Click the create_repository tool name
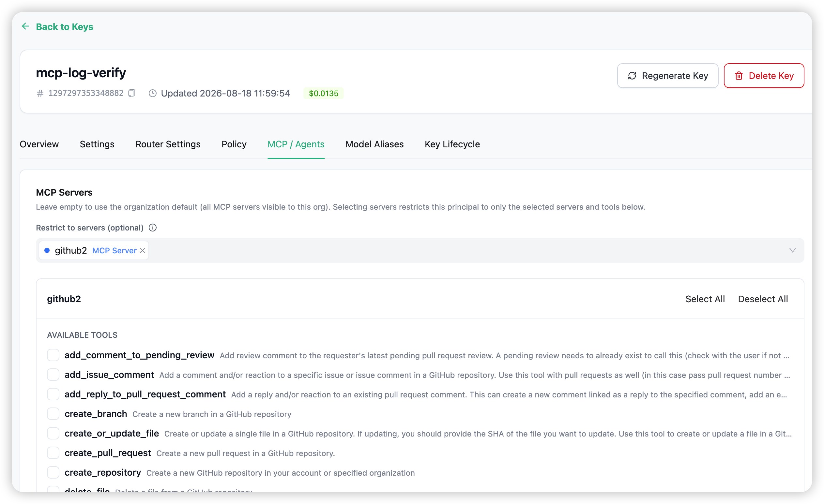Screen dimensions: 824x504 coord(103,472)
